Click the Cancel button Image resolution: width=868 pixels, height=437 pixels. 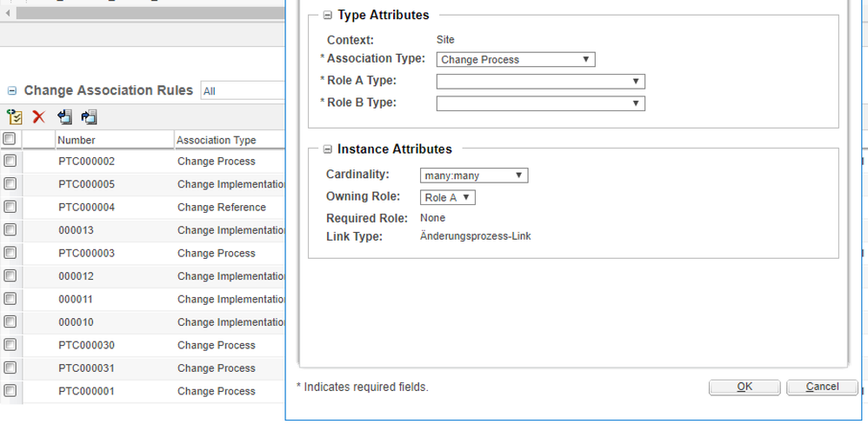(822, 387)
